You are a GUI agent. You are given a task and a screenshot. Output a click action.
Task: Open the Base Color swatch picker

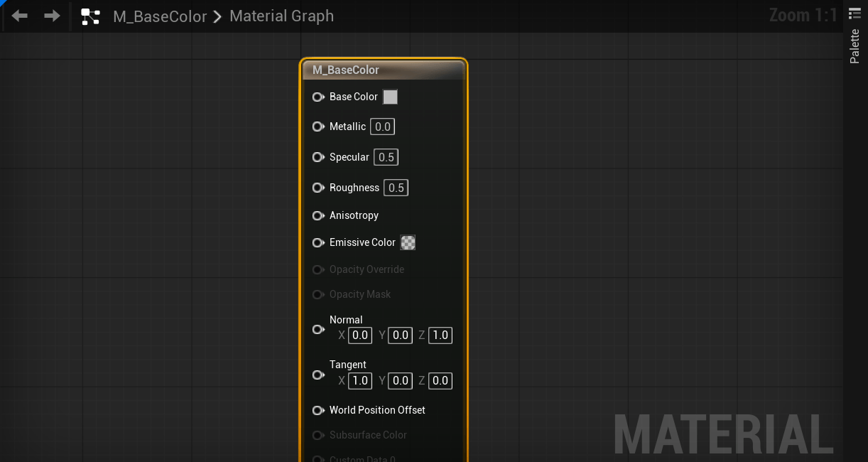click(x=390, y=97)
